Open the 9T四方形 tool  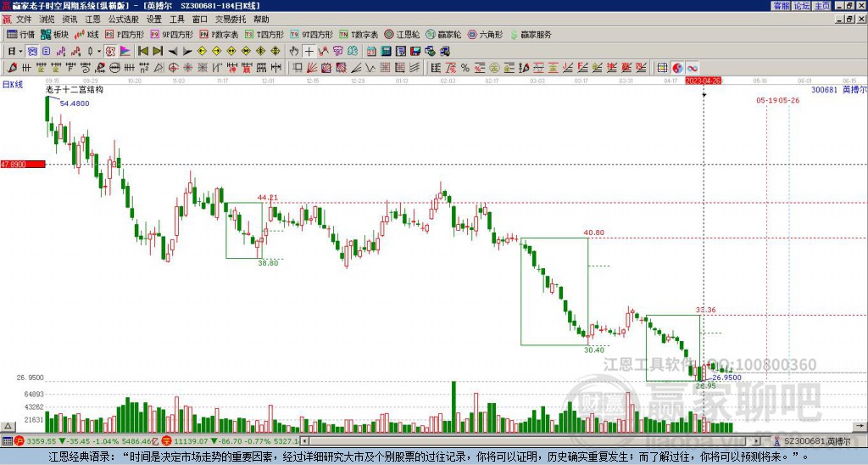pos(311,34)
